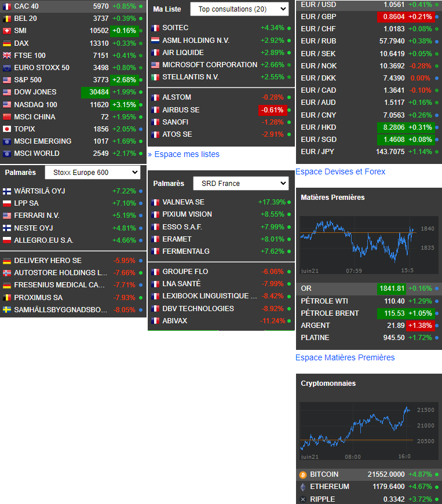The height and width of the screenshot is (504, 442).
Task: Click the Norwegian flag beside AUTOSTORE HOLDINGS
Action: [x=7, y=273]
